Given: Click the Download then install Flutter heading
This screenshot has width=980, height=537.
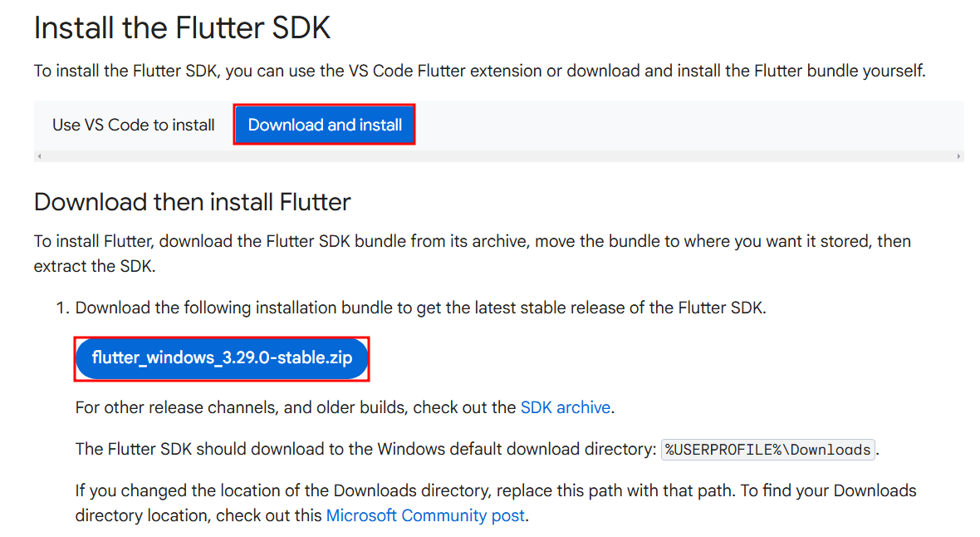Looking at the screenshot, I should pos(192,202).
